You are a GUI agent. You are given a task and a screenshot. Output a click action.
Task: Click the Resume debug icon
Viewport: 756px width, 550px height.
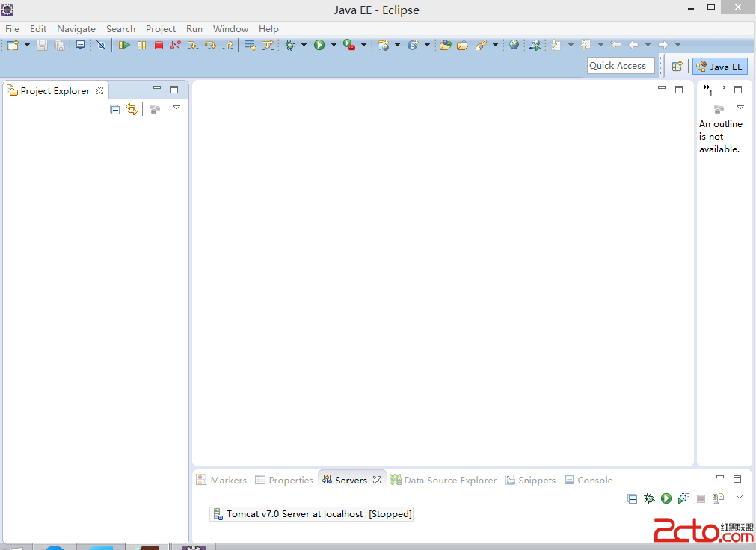tap(124, 45)
